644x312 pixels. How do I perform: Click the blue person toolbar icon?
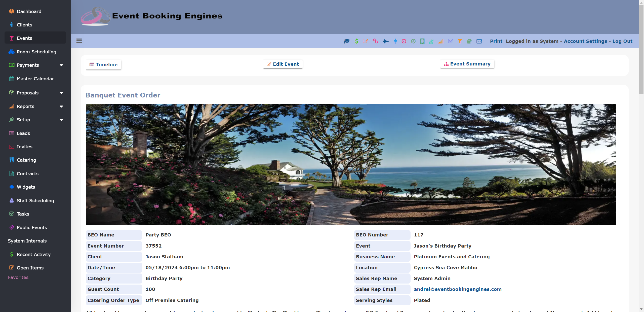[x=395, y=41]
